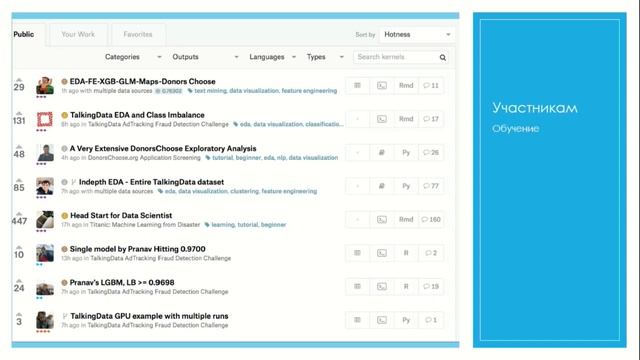Screen dimensions: 640x360
Task: Open the 11 comments on EDA-FE-XGB-GLM-Maps kernel
Action: pos(431,85)
